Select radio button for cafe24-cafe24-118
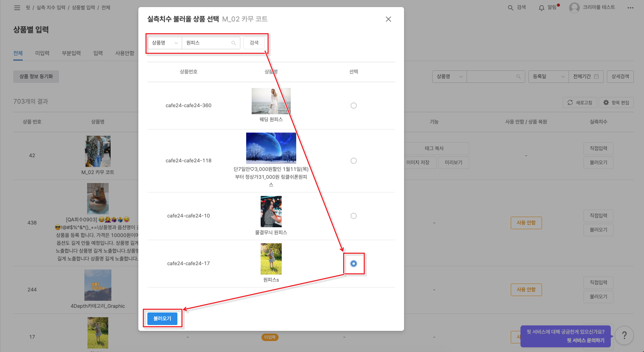This screenshot has height=352, width=644. tap(353, 161)
